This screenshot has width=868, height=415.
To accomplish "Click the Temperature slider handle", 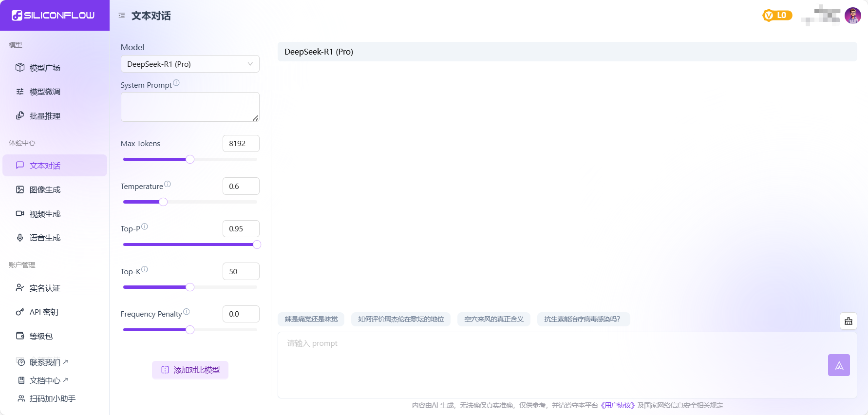I will pyautogui.click(x=163, y=202).
